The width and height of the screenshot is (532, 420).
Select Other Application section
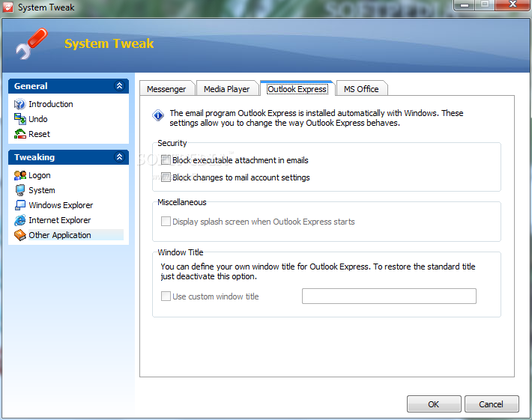(60, 235)
